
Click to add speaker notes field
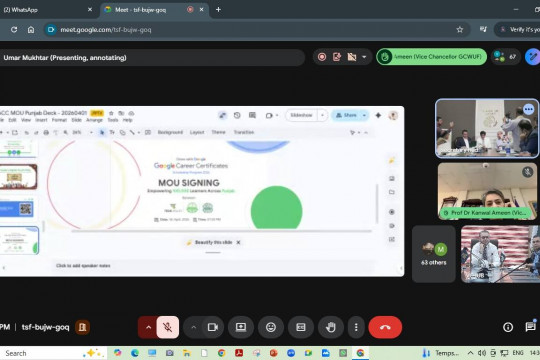pos(83,266)
